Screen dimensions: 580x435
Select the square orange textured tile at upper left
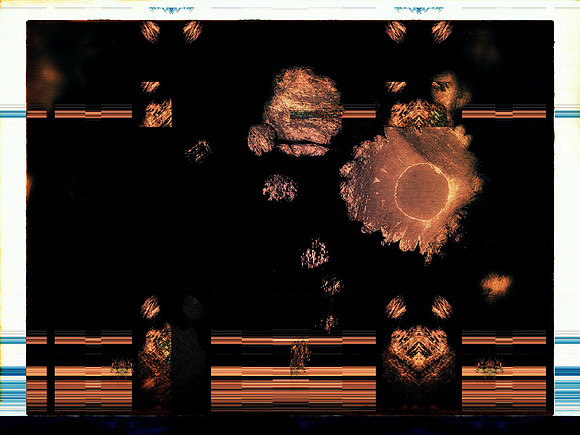click(x=157, y=113)
